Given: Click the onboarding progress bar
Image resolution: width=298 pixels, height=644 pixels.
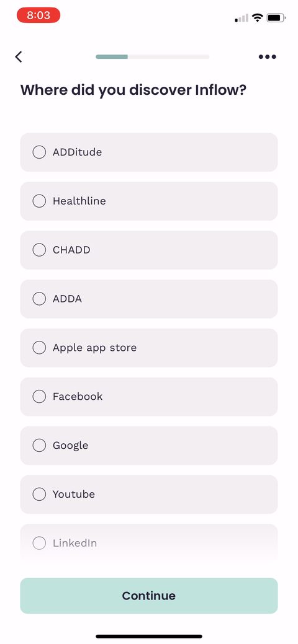Looking at the screenshot, I should [152, 56].
